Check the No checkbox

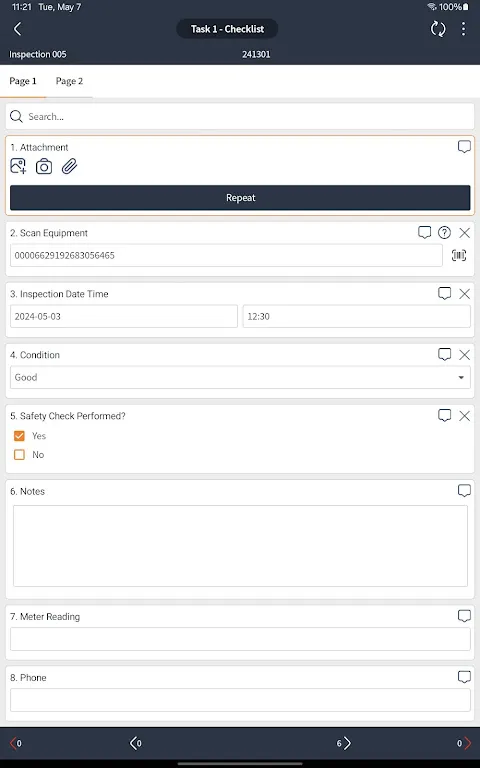(x=20, y=455)
